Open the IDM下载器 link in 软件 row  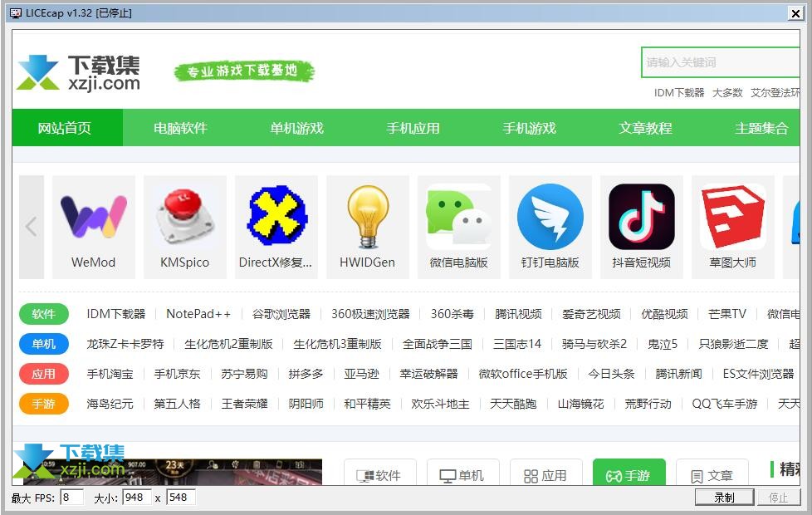(x=116, y=314)
